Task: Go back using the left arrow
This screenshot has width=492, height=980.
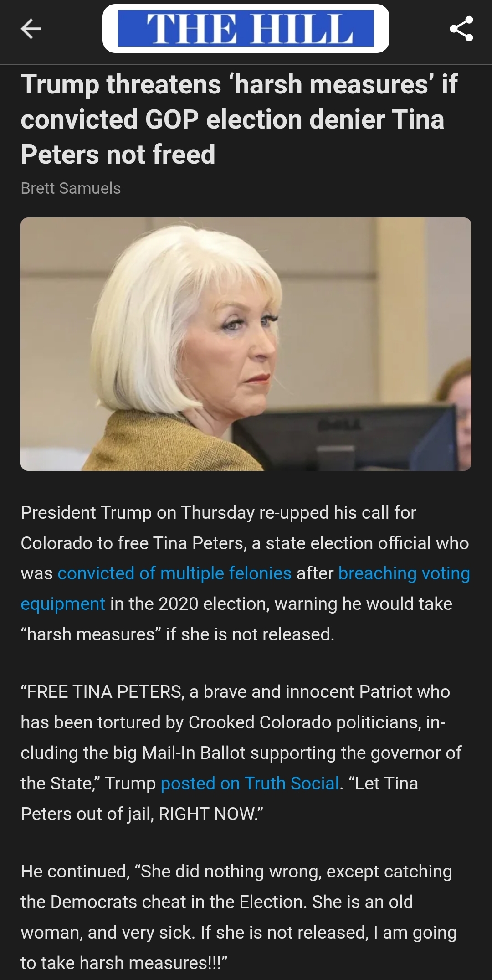Action: coord(31,29)
